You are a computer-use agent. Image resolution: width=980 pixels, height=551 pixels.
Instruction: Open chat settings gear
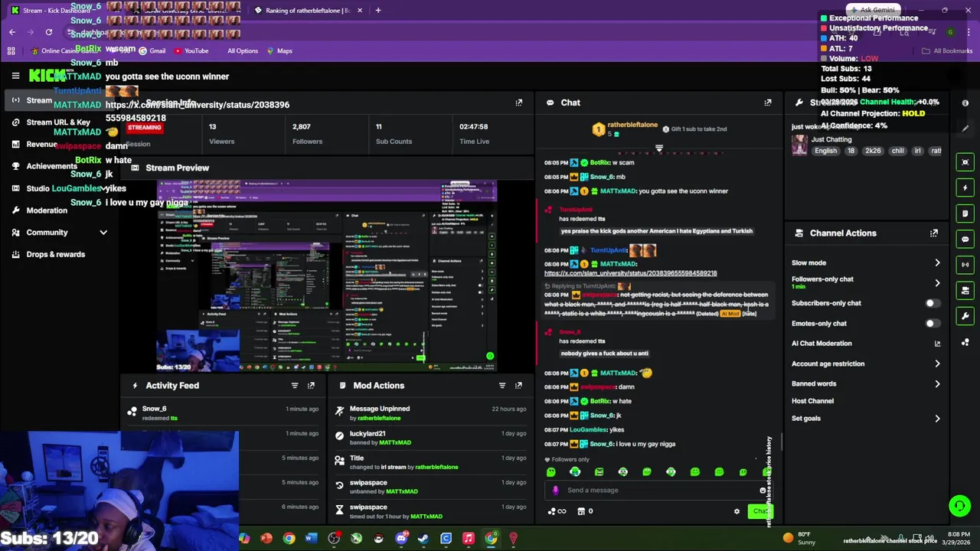[737, 511]
